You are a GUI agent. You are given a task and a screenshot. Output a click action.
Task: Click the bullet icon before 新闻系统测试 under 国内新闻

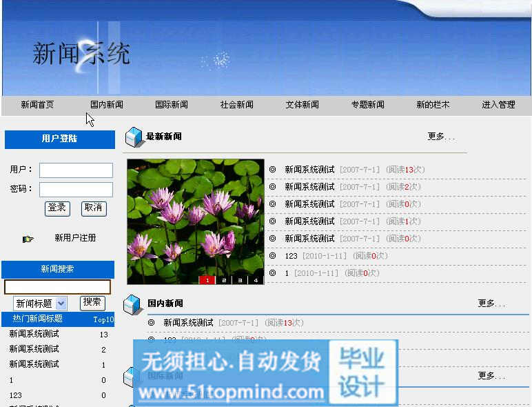152,322
